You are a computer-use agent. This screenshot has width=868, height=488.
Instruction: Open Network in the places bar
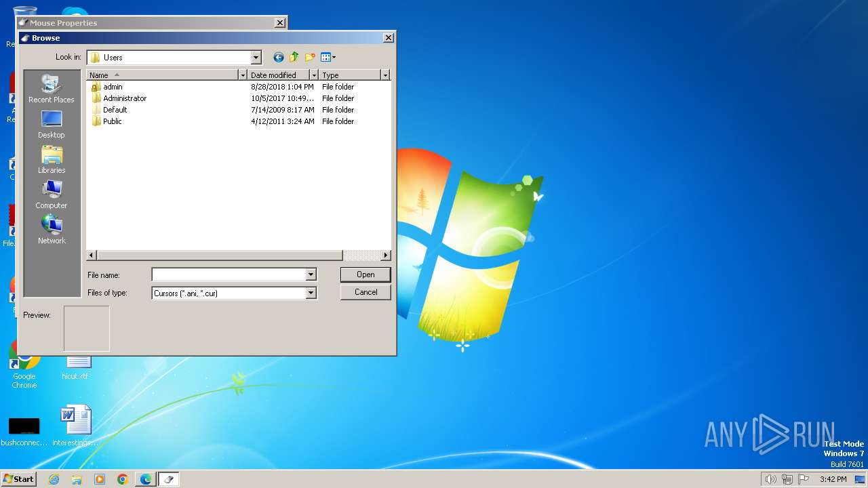coord(52,230)
